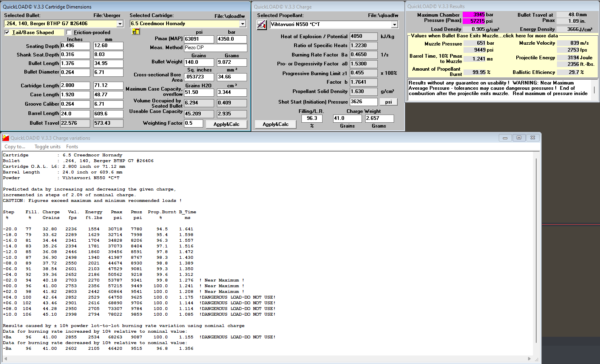600x364 pixels.
Task: Click the Weighting Factor field
Action: (193, 123)
